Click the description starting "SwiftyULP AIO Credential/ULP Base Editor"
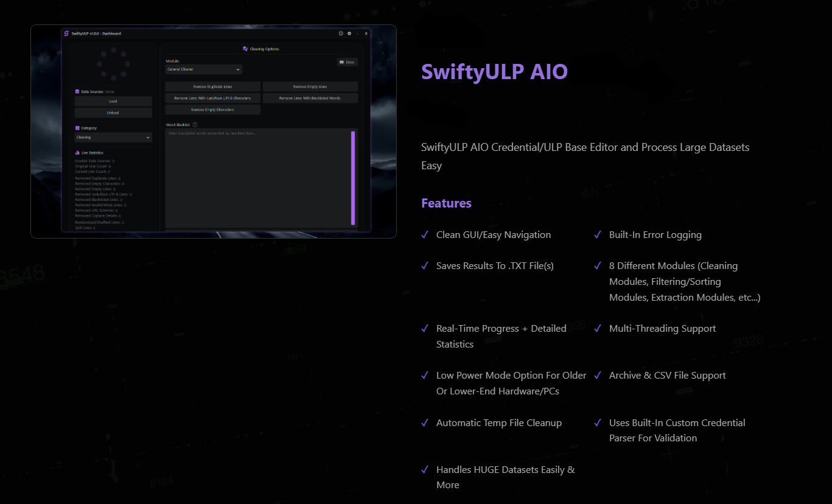 585,156
